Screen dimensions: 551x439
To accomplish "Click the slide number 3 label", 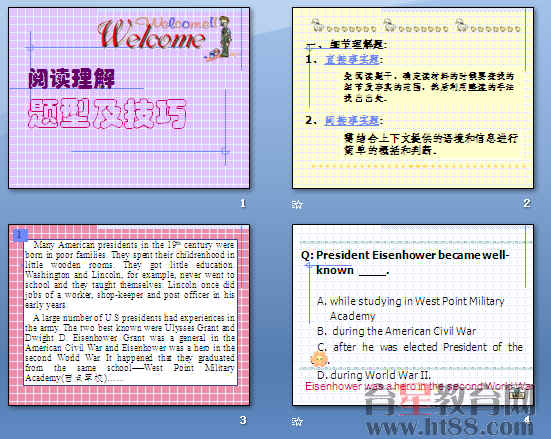I will click(243, 420).
